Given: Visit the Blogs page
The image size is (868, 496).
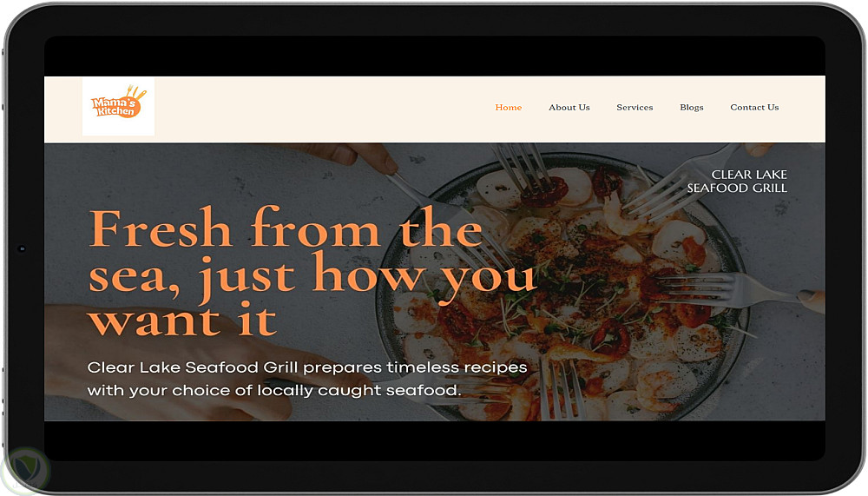Looking at the screenshot, I should [x=692, y=108].
